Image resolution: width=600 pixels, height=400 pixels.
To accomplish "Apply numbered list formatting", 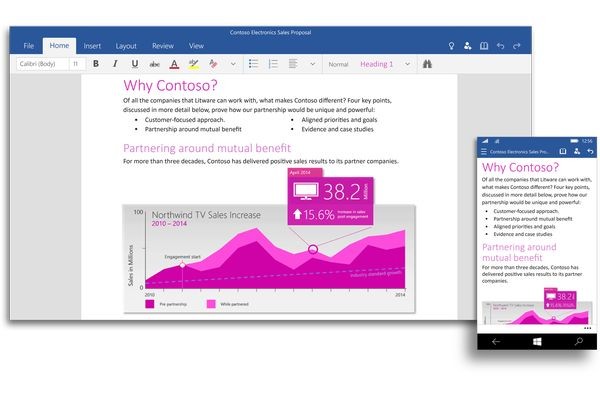I will click(273, 64).
